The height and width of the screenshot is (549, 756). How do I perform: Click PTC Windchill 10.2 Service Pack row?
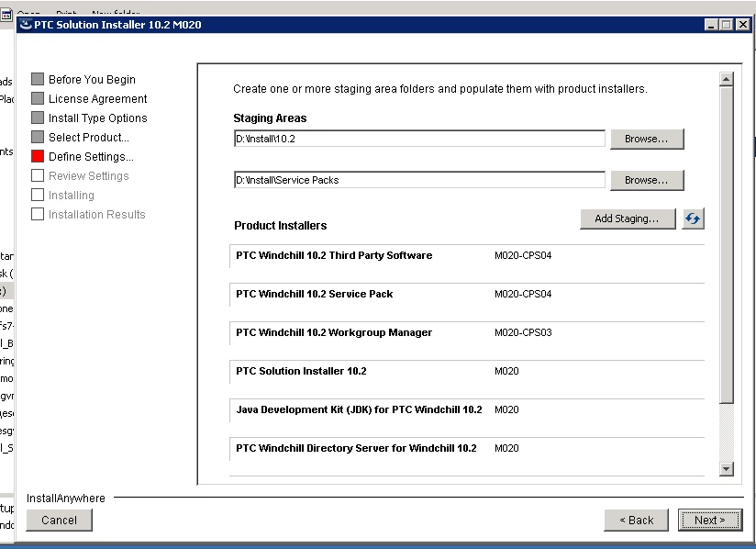(467, 295)
